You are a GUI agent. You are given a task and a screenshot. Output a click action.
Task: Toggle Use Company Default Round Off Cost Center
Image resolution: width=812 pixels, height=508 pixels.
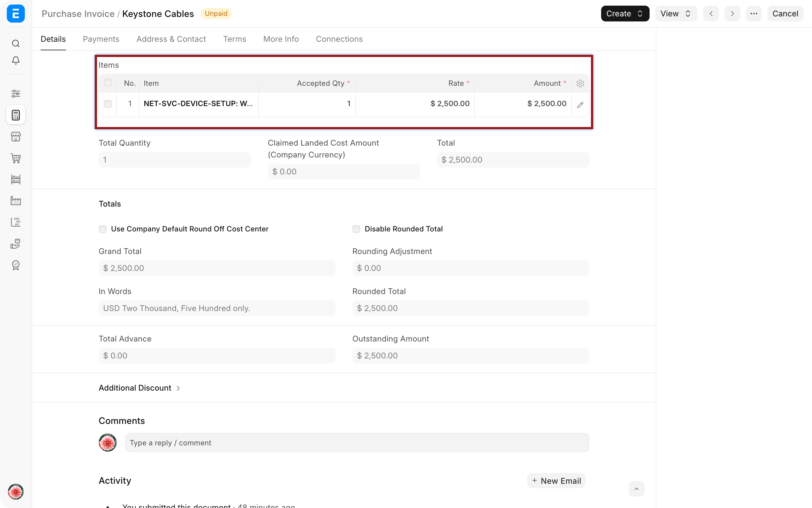pos(103,229)
